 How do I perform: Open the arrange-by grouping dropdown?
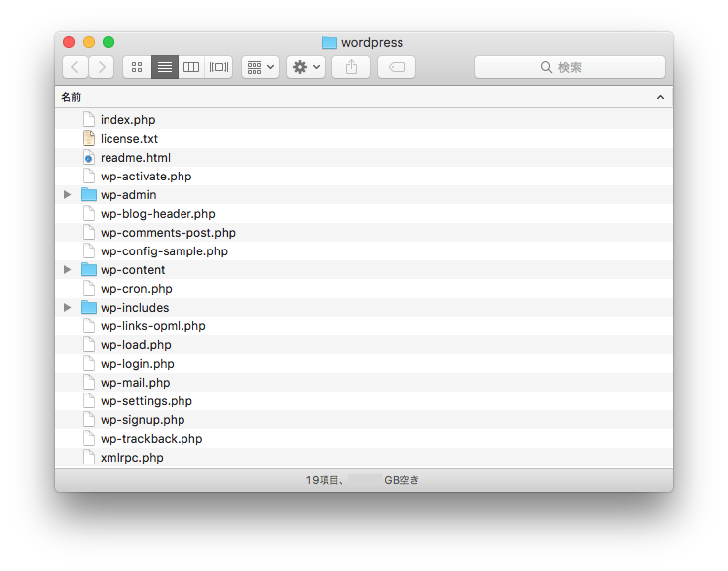click(260, 67)
